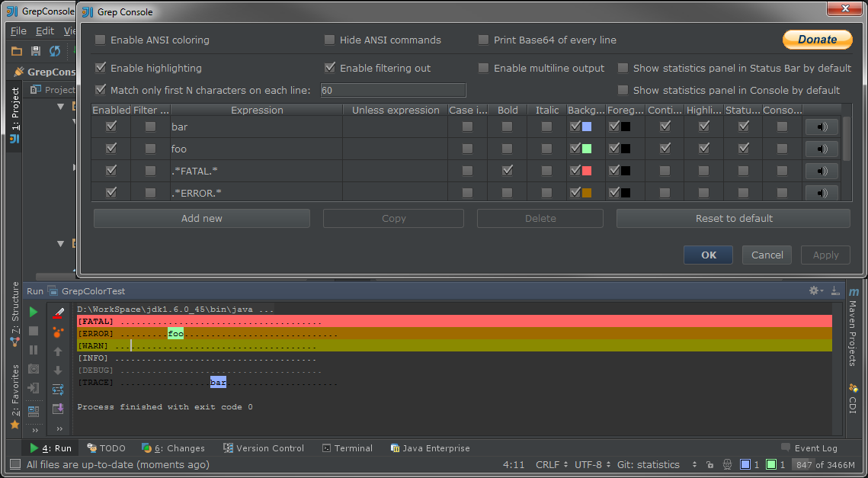
Task: Open the Maven Projects side tab
Action: (x=853, y=328)
